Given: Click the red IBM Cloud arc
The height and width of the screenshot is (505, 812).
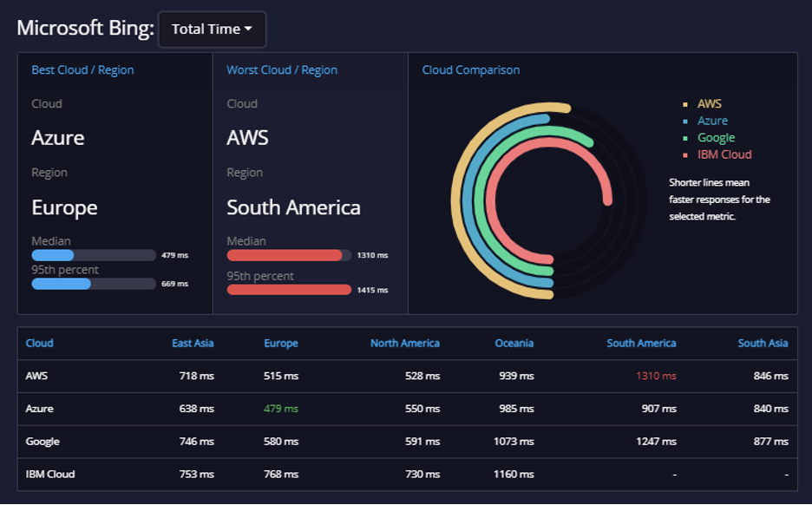Looking at the screenshot, I should [491, 201].
